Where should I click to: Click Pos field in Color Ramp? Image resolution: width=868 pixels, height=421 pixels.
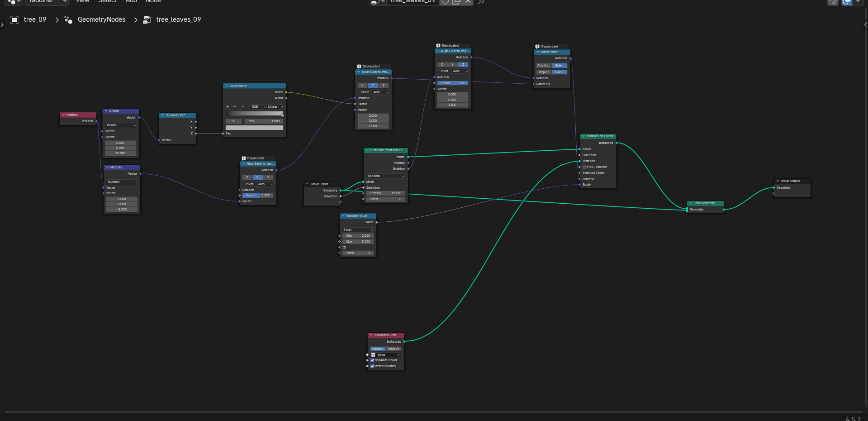point(264,121)
